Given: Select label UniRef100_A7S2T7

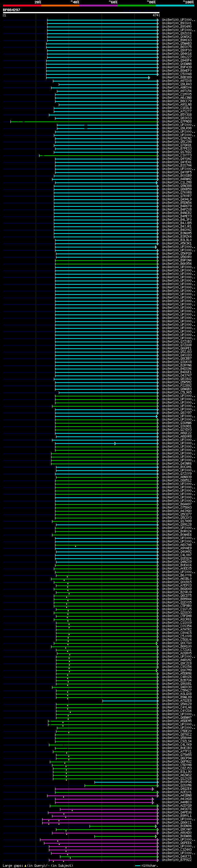Looking at the screenshot, I should point(176,111).
